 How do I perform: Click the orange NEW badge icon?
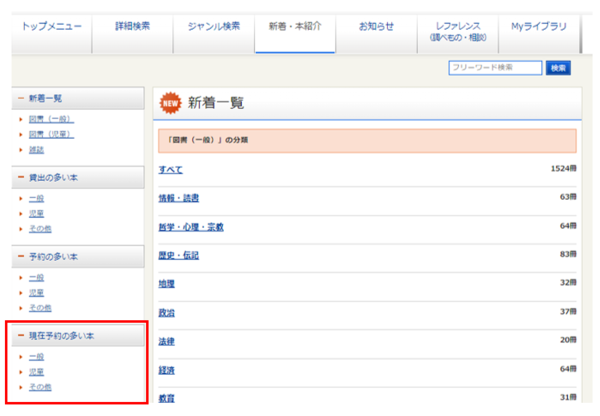point(170,103)
